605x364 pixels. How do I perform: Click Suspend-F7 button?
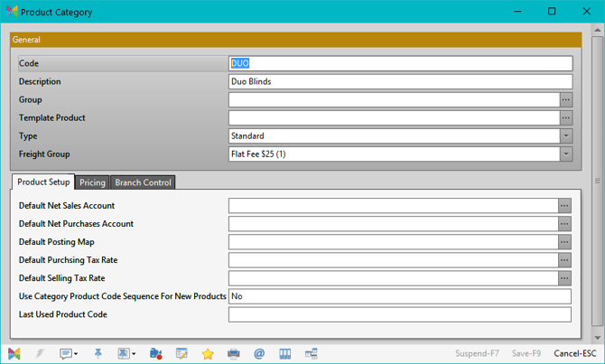tap(477, 353)
